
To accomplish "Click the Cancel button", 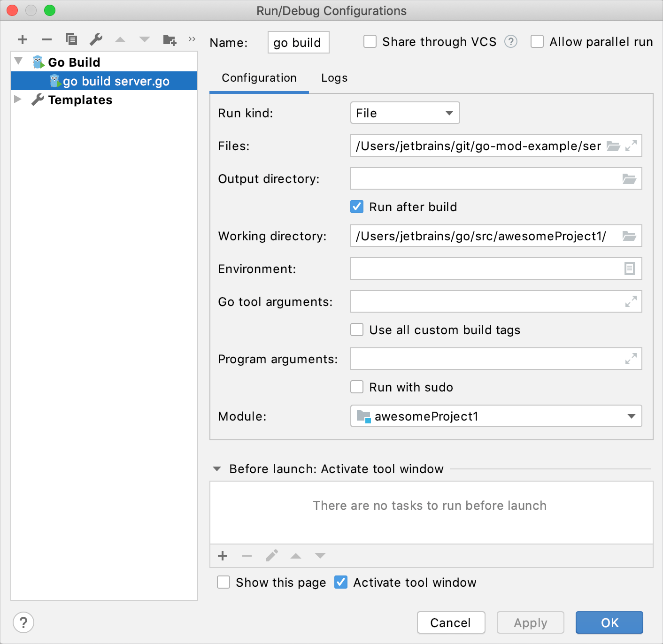I will tap(451, 622).
